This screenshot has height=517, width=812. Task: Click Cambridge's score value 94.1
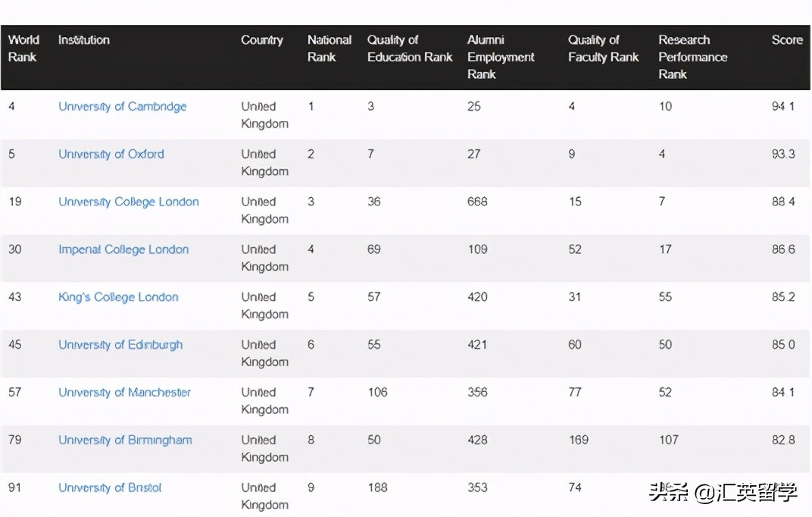[x=782, y=107]
